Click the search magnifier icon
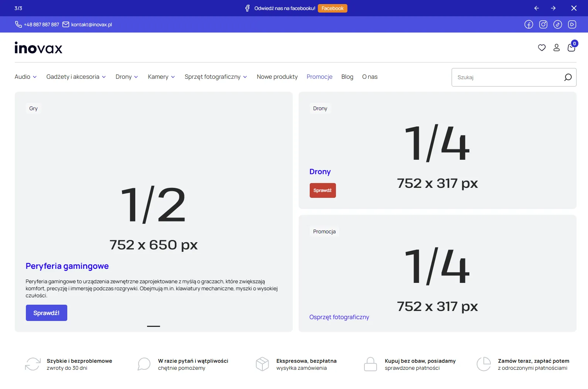The image size is (588, 389). pyautogui.click(x=568, y=77)
